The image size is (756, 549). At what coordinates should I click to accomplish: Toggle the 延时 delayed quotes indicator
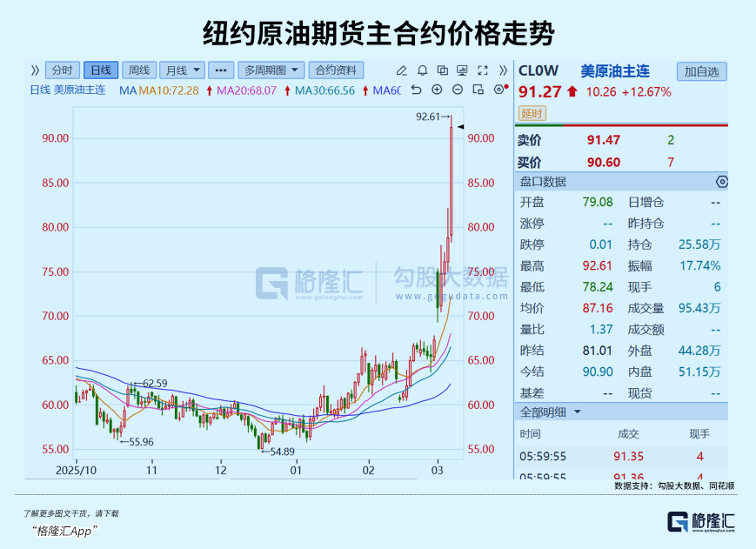point(532,113)
